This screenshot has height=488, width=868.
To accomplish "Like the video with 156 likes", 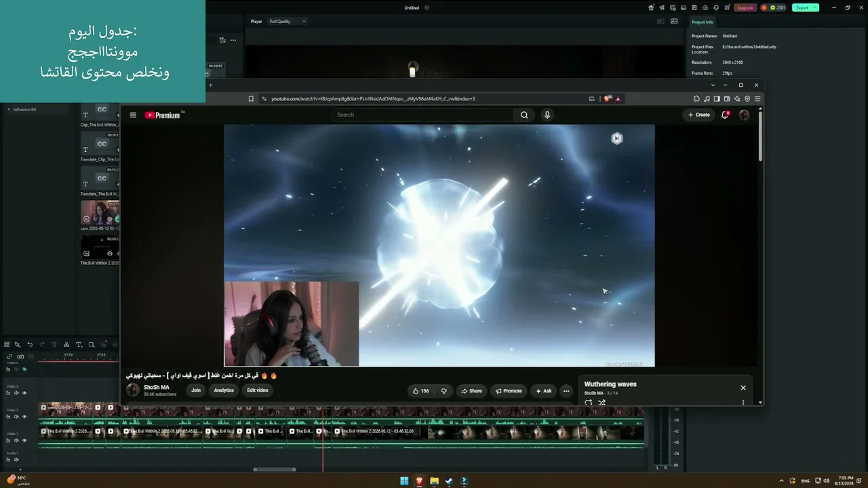I will (420, 391).
